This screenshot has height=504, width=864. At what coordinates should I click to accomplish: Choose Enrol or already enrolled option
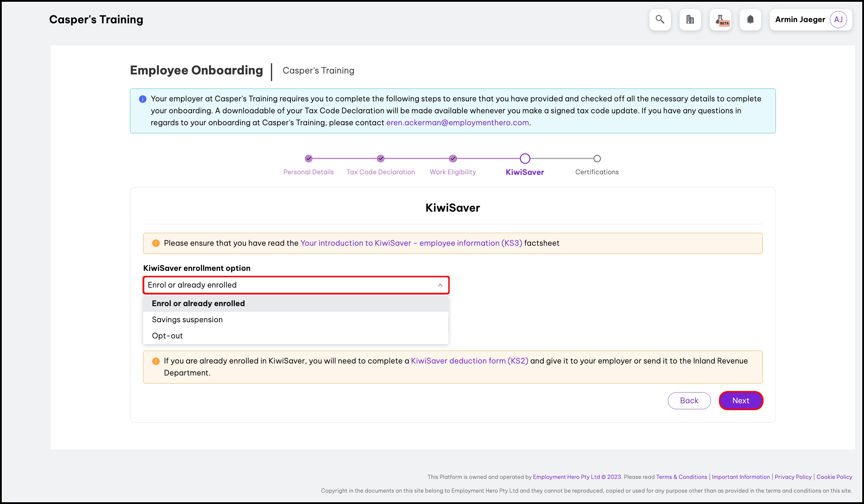tap(296, 303)
